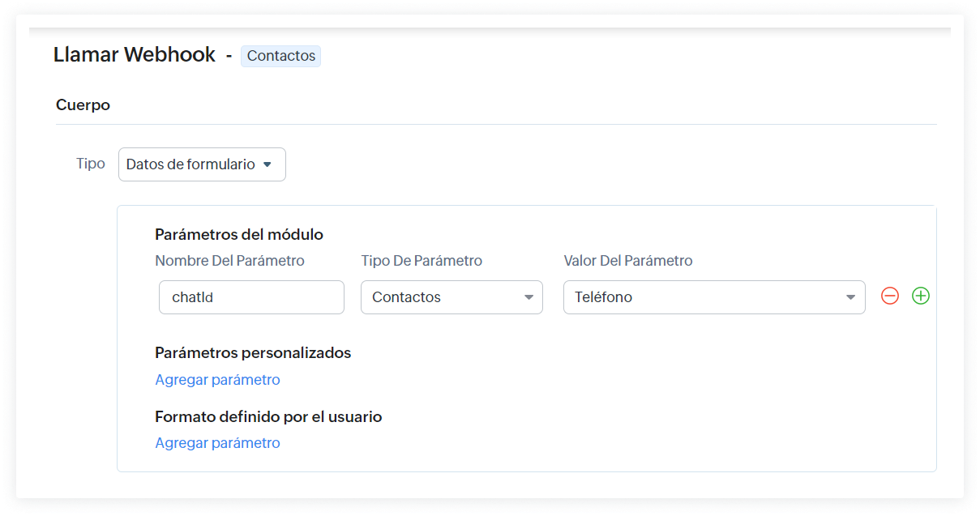The height and width of the screenshot is (516, 980).
Task: Click the Parámetros personalizados heading
Action: coord(253,352)
